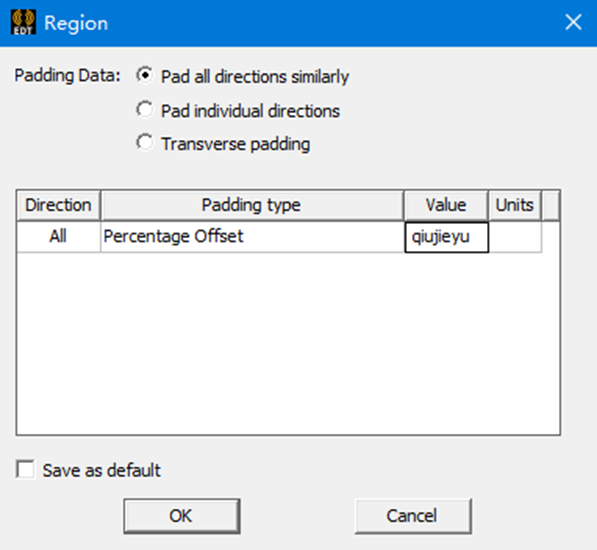Screen dimensions: 597x550
Task: Click the Padding type column header
Action: [x=252, y=205]
